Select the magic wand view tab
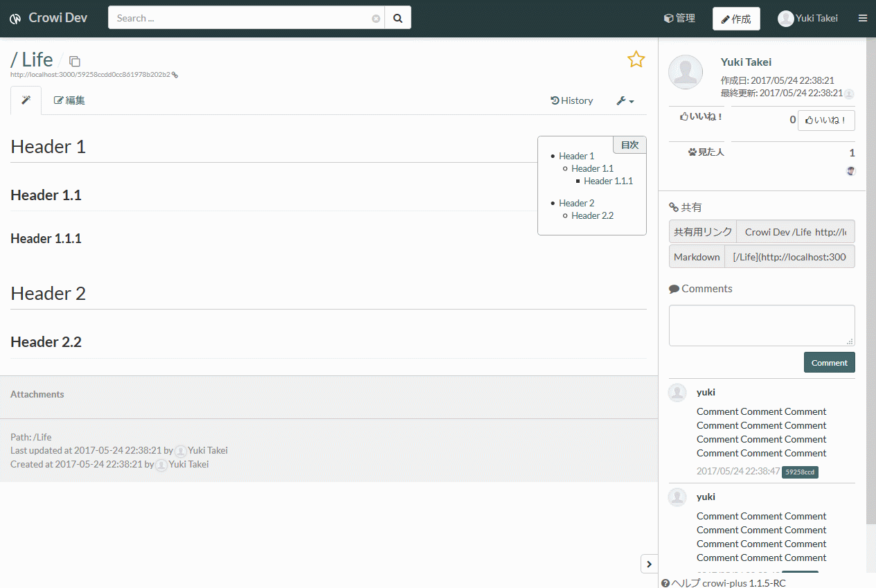876x588 pixels. (26, 100)
